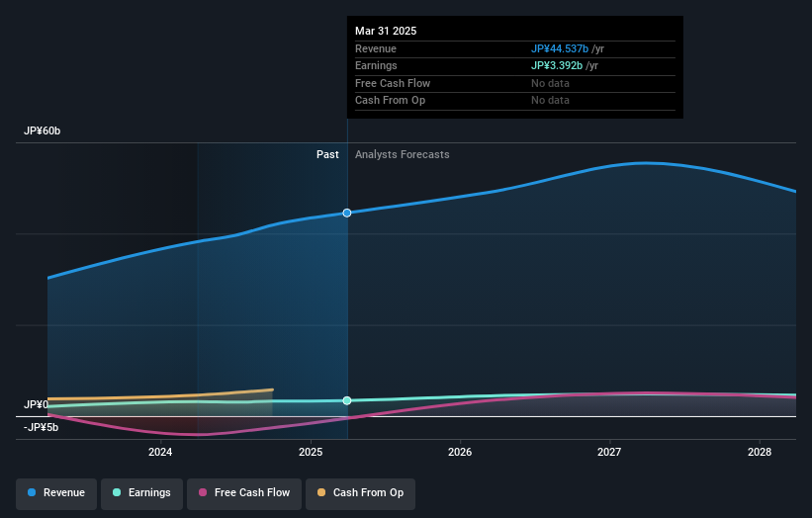The height and width of the screenshot is (518, 812).
Task: Click the JP¥3.392b earnings value in tooltip
Action: (x=557, y=65)
